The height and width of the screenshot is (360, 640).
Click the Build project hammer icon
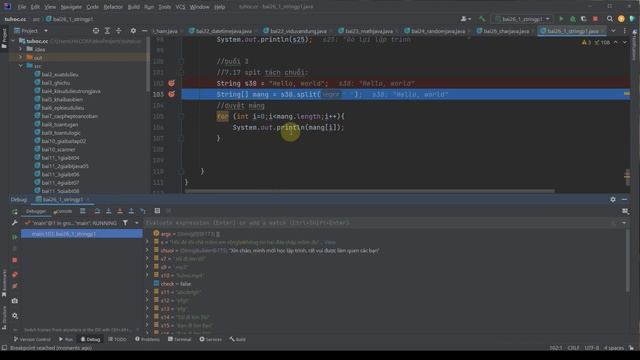point(482,19)
